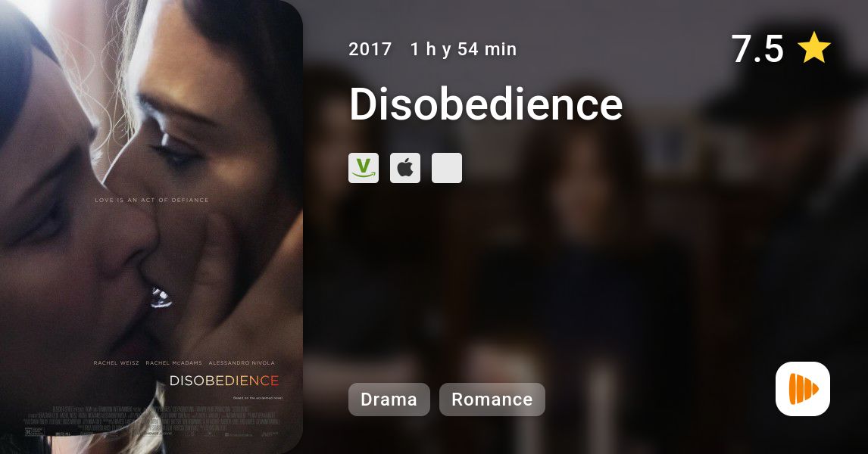Click Rachel Weisz name on the poster
868x454 pixels.
[x=116, y=362]
